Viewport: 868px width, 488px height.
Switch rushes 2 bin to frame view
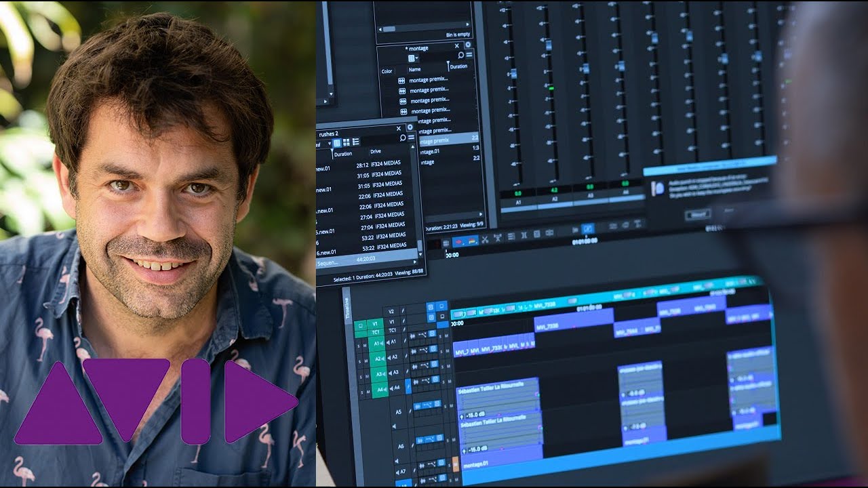[346, 142]
